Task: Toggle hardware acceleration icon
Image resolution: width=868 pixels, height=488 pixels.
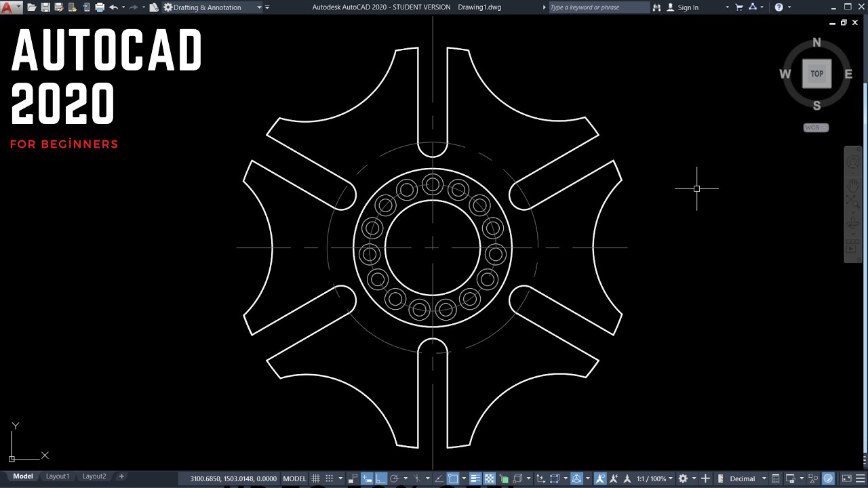Action: pos(828,479)
